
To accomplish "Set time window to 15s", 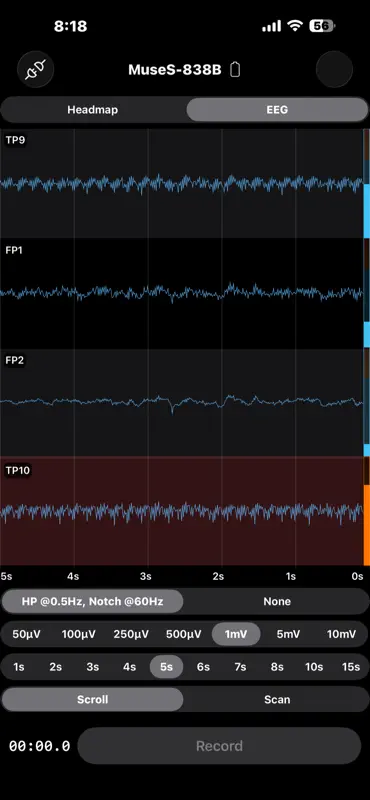I will coord(351,667).
